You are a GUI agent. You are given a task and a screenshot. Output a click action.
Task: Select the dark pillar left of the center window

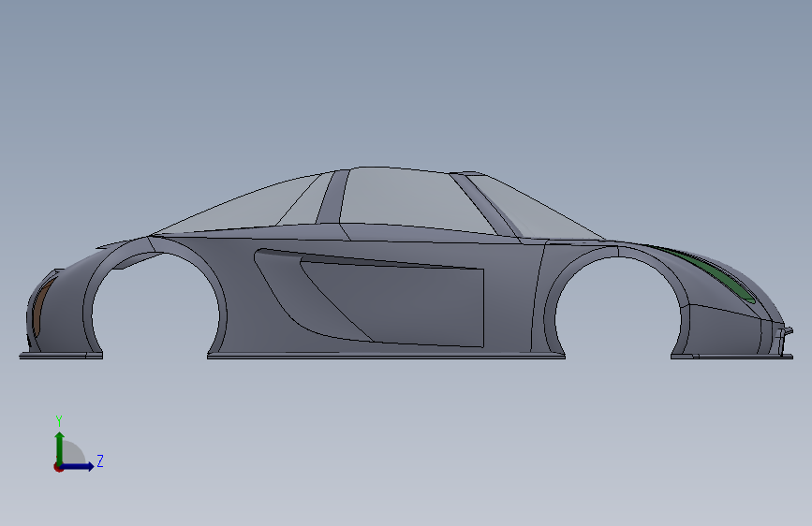click(x=332, y=197)
